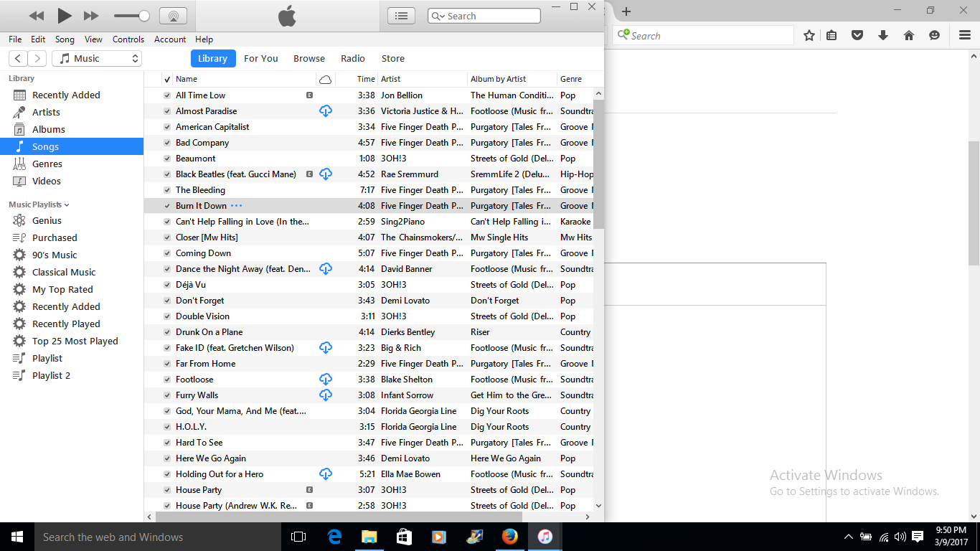Open the Account menu
Image resolution: width=980 pixels, height=551 pixels.
click(170, 39)
